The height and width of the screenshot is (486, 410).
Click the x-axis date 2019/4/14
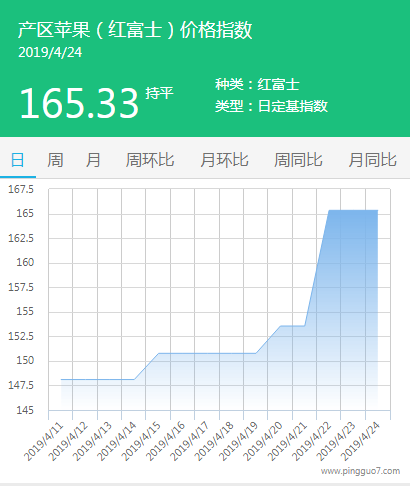pos(117,442)
